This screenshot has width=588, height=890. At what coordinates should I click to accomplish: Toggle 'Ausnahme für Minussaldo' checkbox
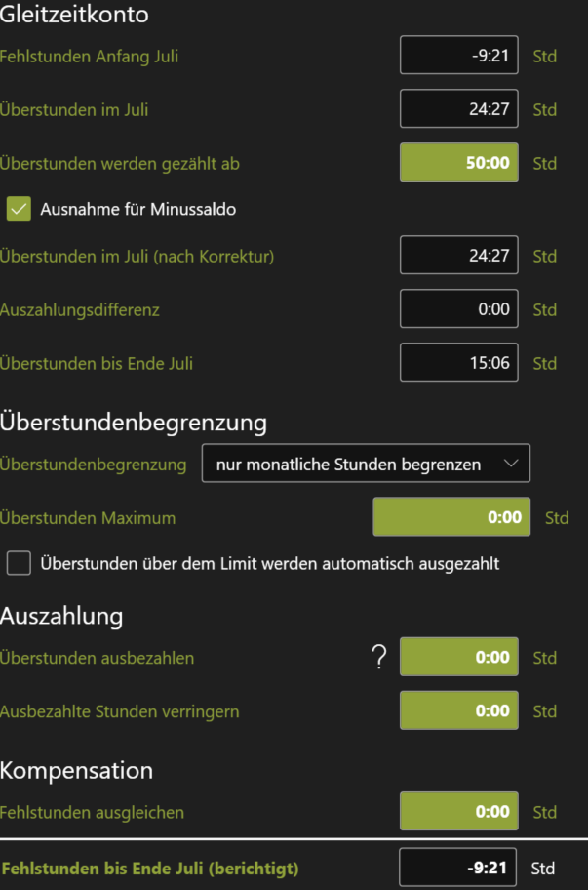pos(20,209)
